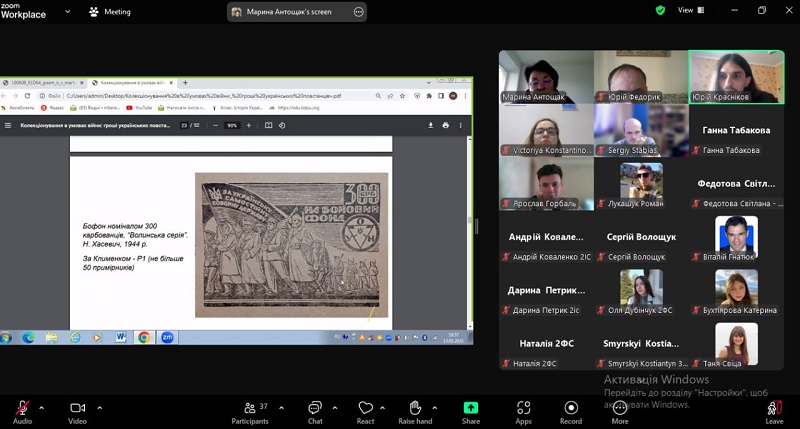
Task: Open screen share options ellipsis button
Action: click(359, 12)
